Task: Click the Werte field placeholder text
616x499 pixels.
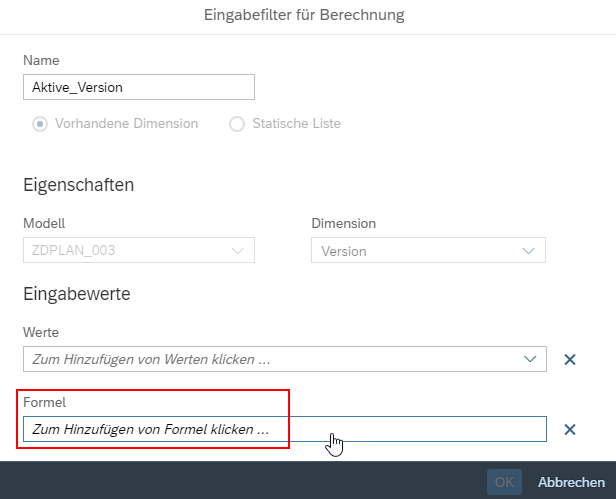Action: (151, 359)
